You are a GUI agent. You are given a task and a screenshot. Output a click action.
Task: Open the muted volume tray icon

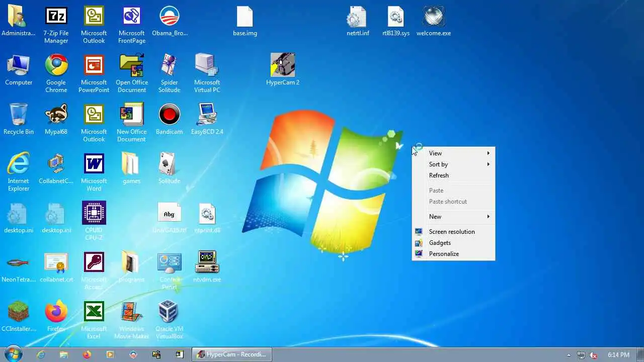point(593,355)
